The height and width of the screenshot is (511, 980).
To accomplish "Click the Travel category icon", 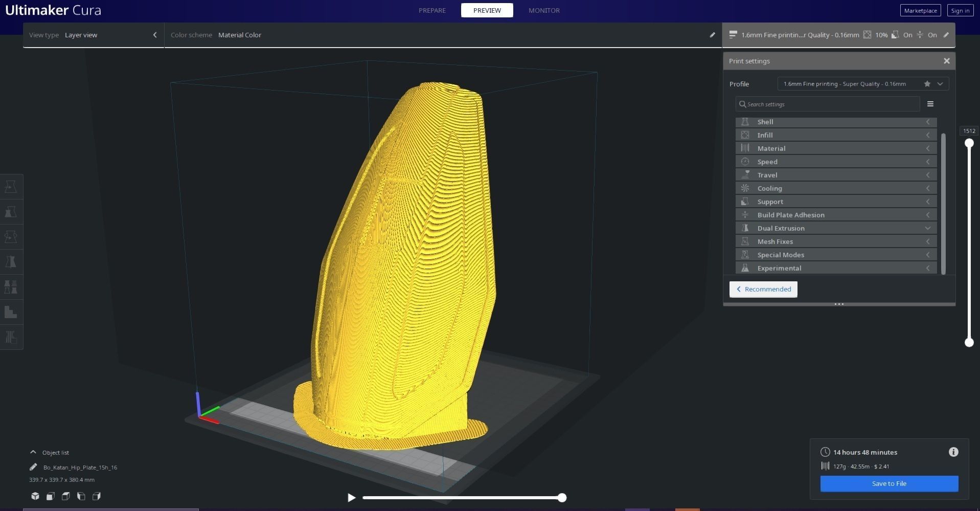I will point(745,175).
